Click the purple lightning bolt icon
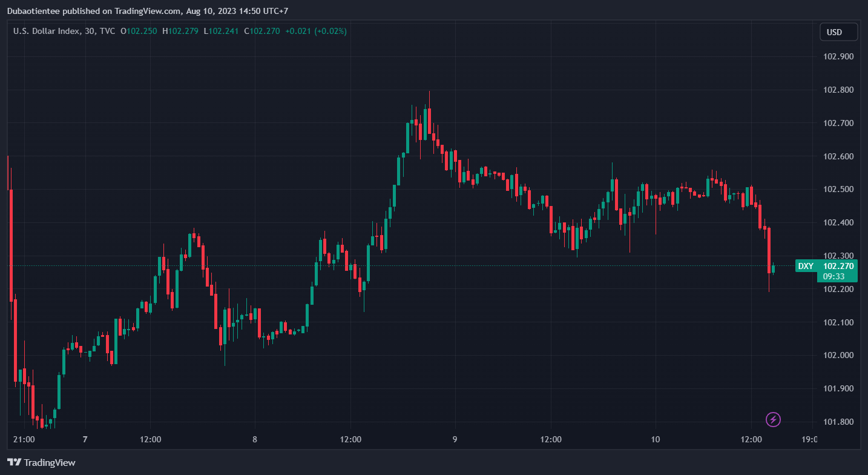868x475 pixels. pyautogui.click(x=773, y=419)
